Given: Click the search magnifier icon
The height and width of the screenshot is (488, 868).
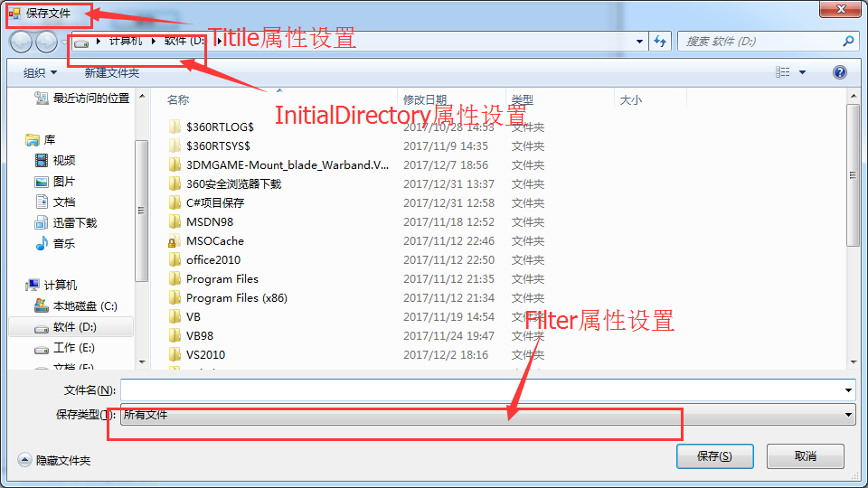Looking at the screenshot, I should tap(848, 41).
